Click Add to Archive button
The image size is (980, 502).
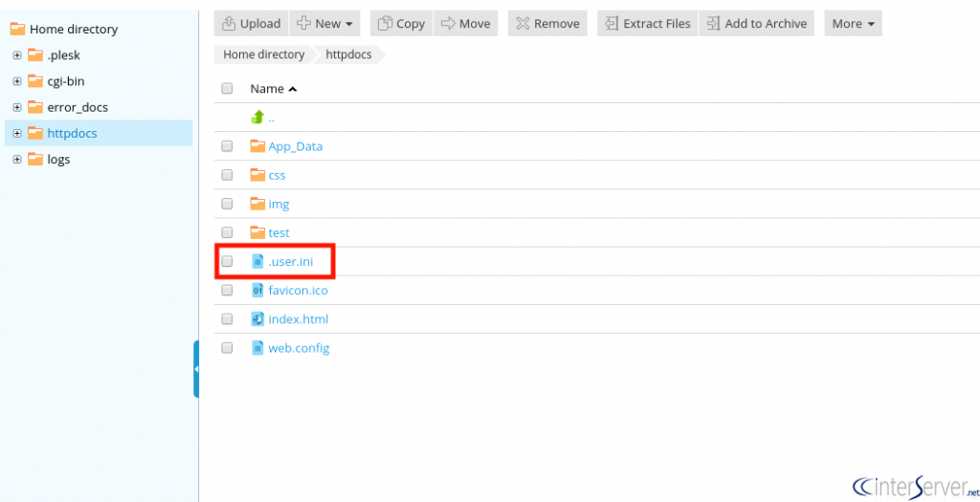757,24
